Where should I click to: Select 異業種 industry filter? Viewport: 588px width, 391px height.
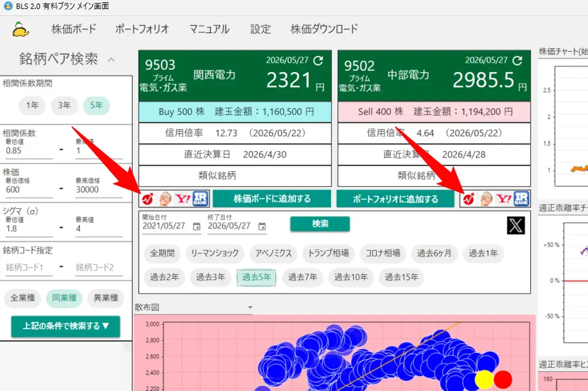point(106,298)
